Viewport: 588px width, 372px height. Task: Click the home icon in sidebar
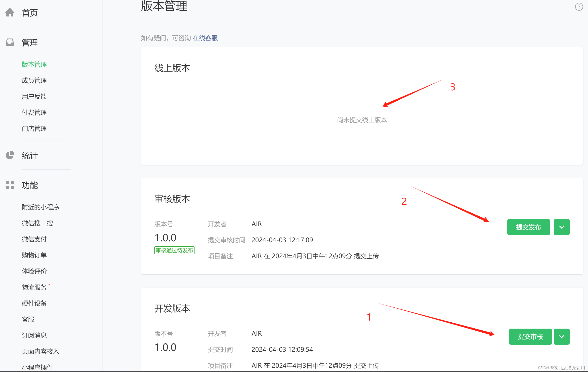pyautogui.click(x=10, y=12)
